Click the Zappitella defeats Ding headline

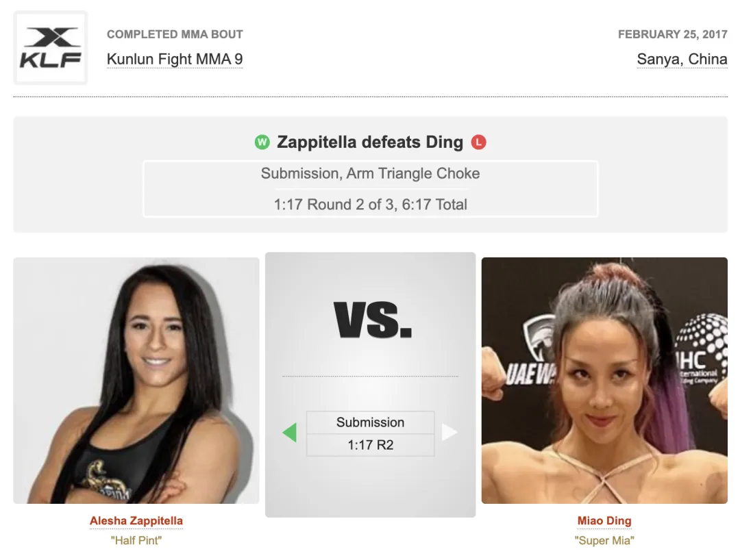370,142
